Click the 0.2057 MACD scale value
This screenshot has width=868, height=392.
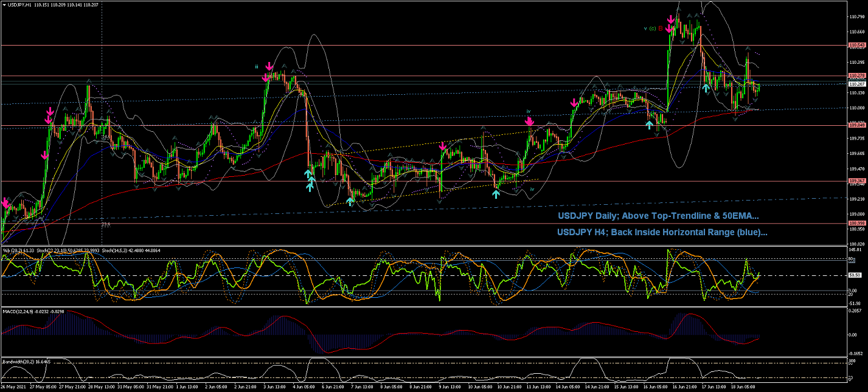point(856,311)
